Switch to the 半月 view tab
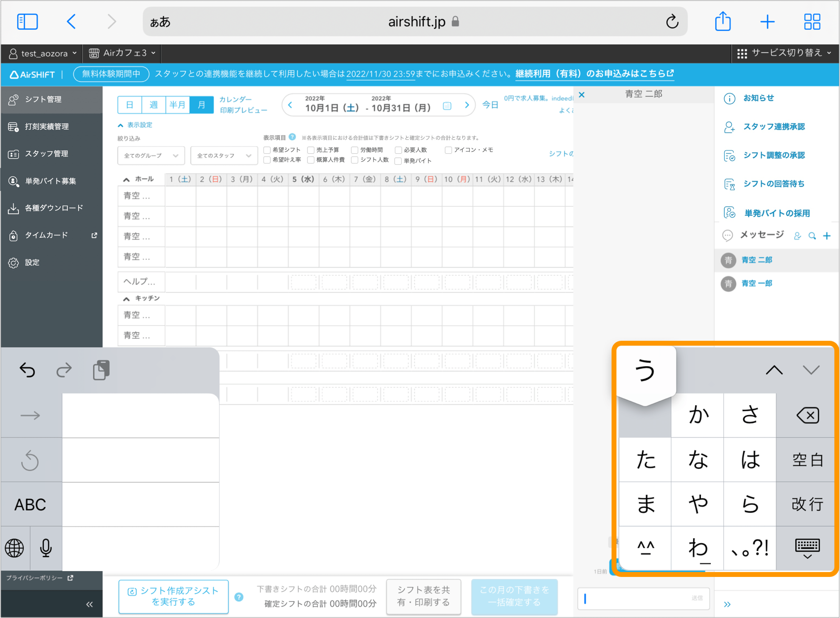The width and height of the screenshot is (840, 618). point(178,105)
